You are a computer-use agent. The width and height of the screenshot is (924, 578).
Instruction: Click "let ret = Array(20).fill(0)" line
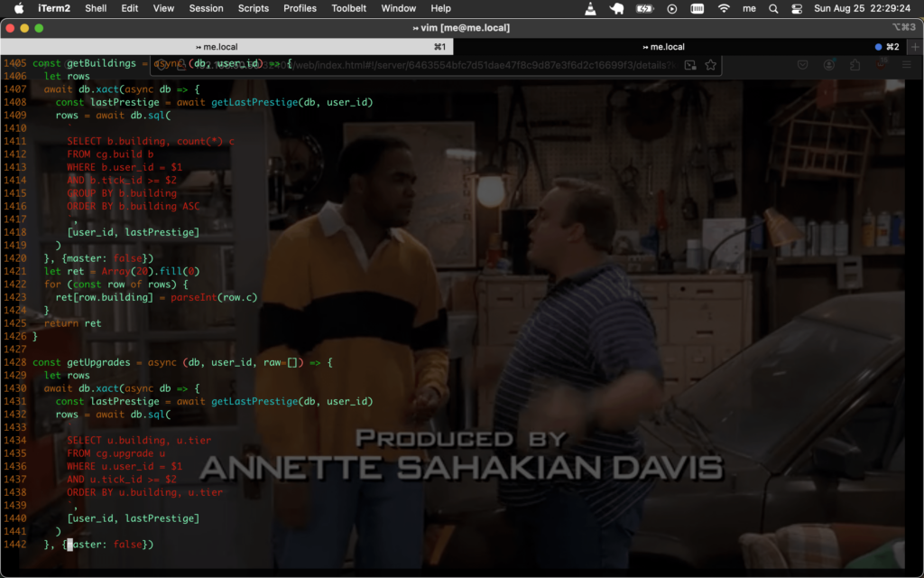[x=122, y=271]
